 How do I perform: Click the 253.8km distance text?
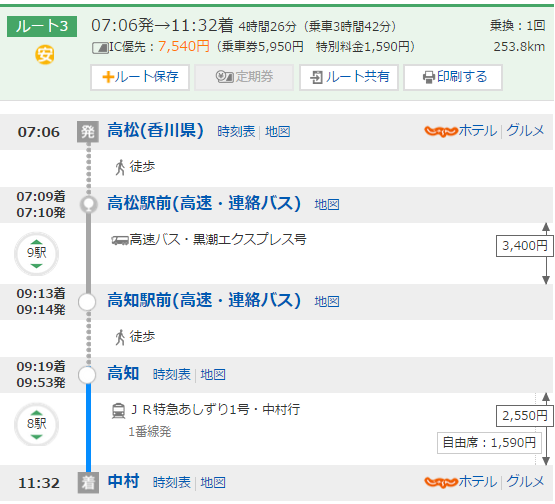(x=519, y=47)
